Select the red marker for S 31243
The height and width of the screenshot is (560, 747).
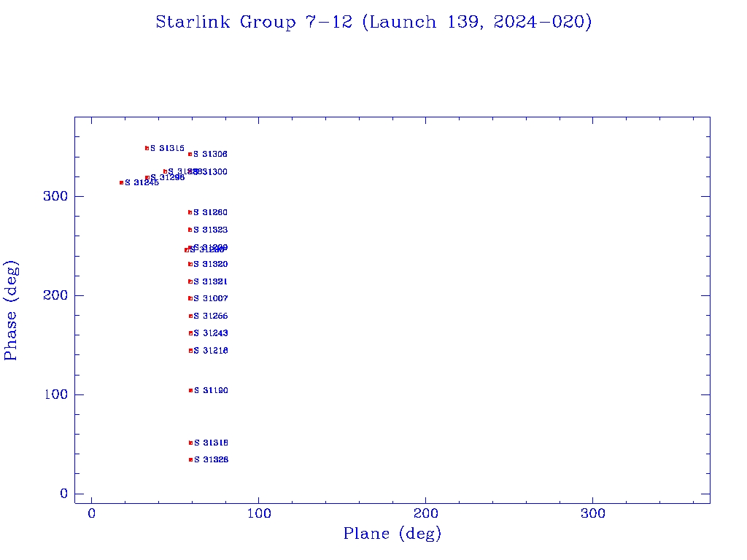pyautogui.click(x=190, y=333)
